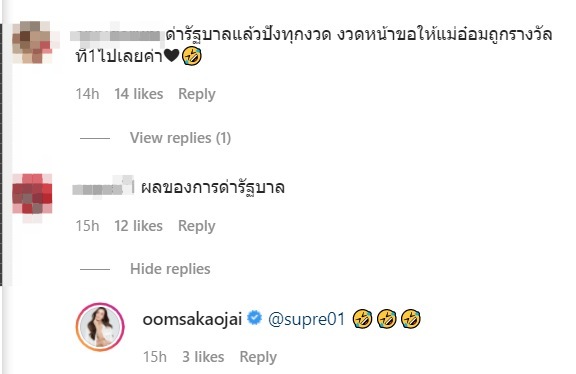View the 14 likes list
The width and height of the screenshot is (576, 374).
(138, 94)
